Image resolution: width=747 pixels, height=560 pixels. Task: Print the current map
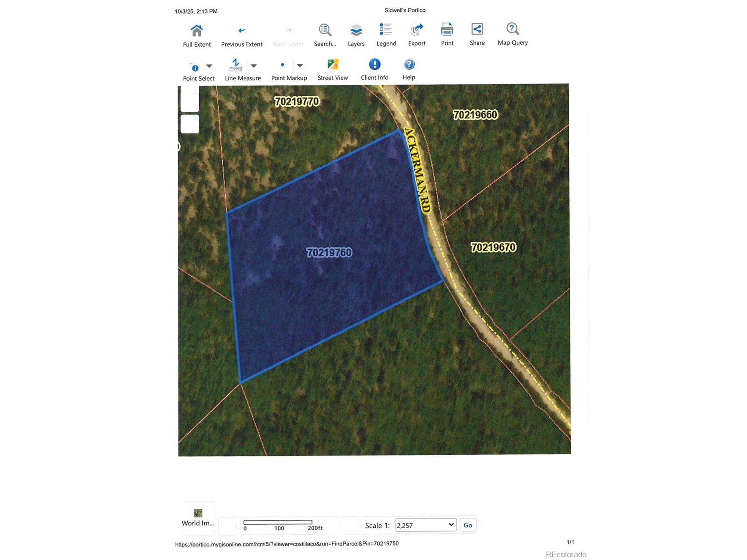coord(447,29)
